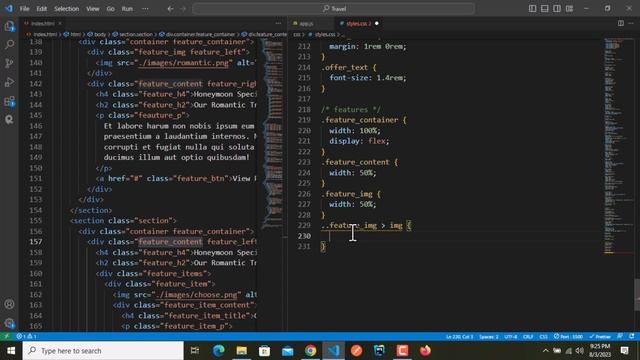This screenshot has width=640, height=360.
Task: Click the CSS minimap on the right
Action: coord(618,145)
